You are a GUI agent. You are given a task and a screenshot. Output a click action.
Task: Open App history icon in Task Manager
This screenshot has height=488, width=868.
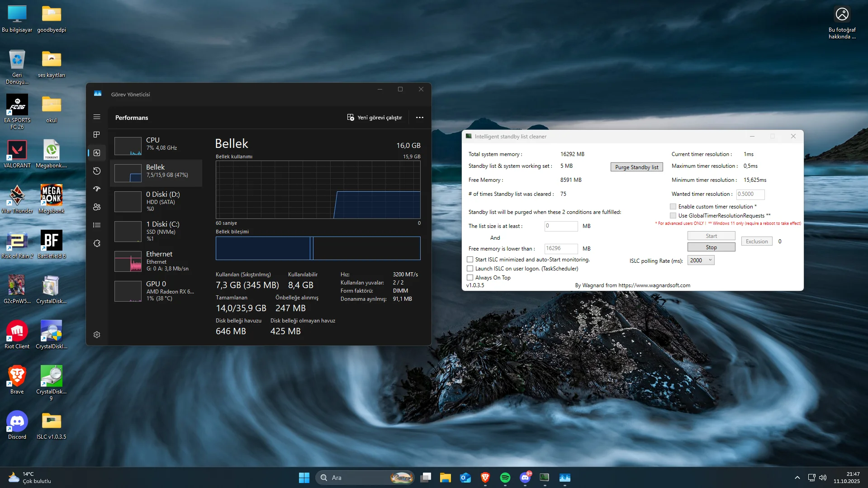97,171
